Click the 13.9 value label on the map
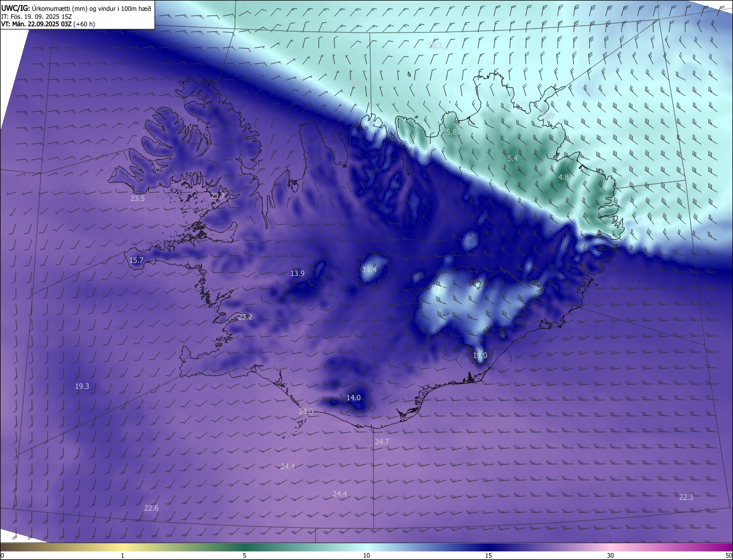This screenshot has width=733, height=560. tap(297, 273)
